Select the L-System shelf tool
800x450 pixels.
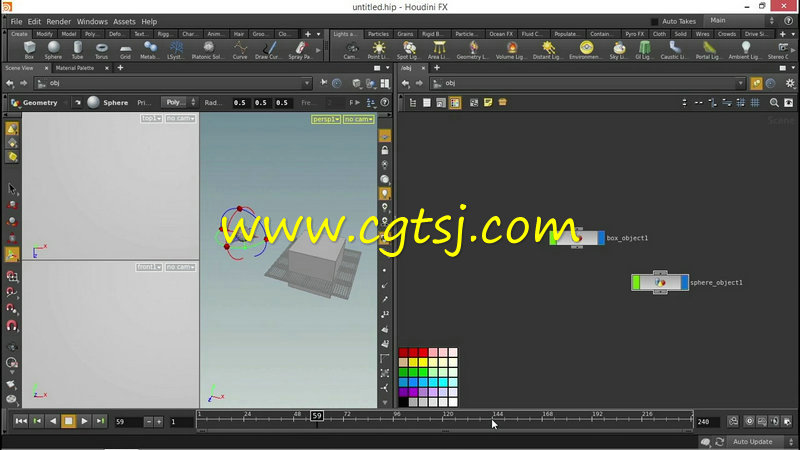coord(176,50)
